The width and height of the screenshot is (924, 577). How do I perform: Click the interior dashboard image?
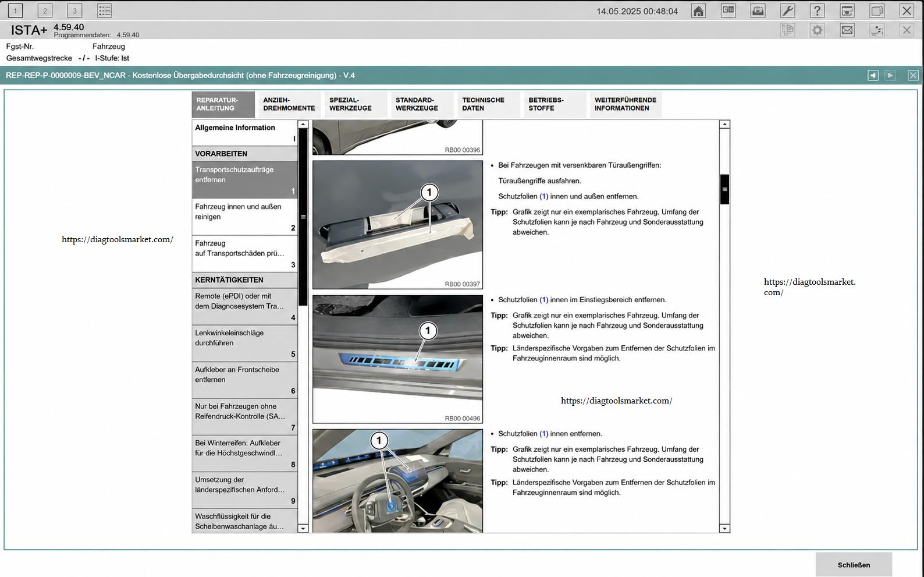click(397, 481)
